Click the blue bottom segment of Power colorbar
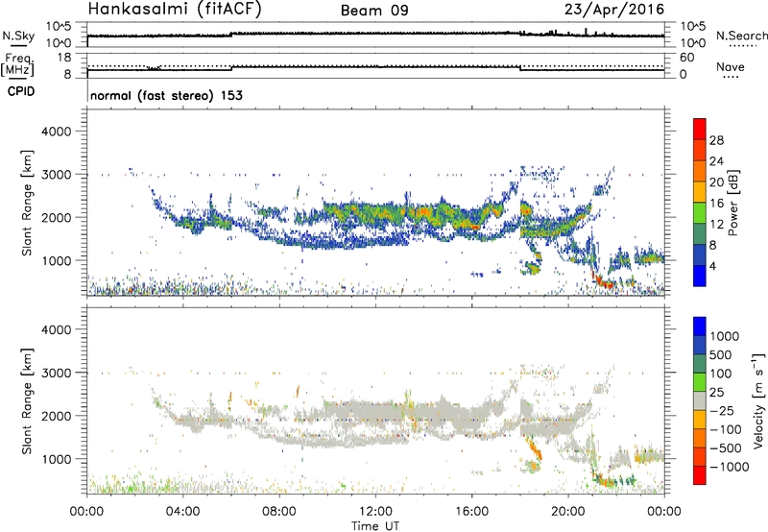The image size is (768, 532). click(700, 276)
